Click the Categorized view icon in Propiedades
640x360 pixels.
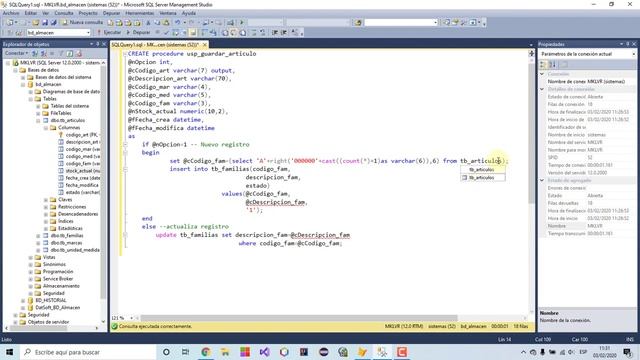click(543, 64)
